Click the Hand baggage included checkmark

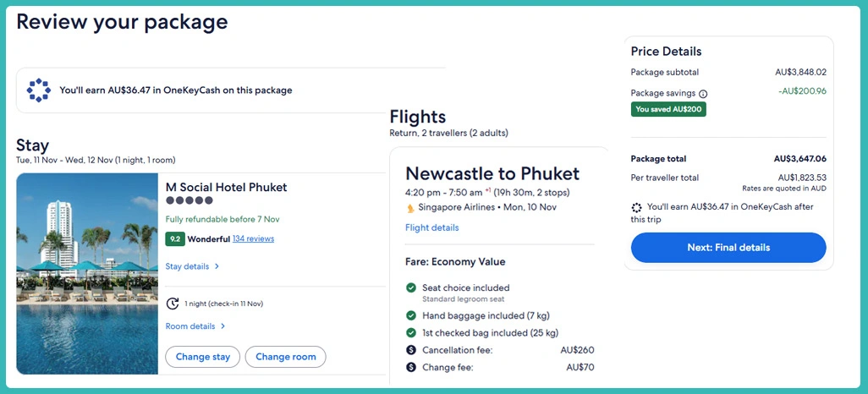(x=411, y=315)
